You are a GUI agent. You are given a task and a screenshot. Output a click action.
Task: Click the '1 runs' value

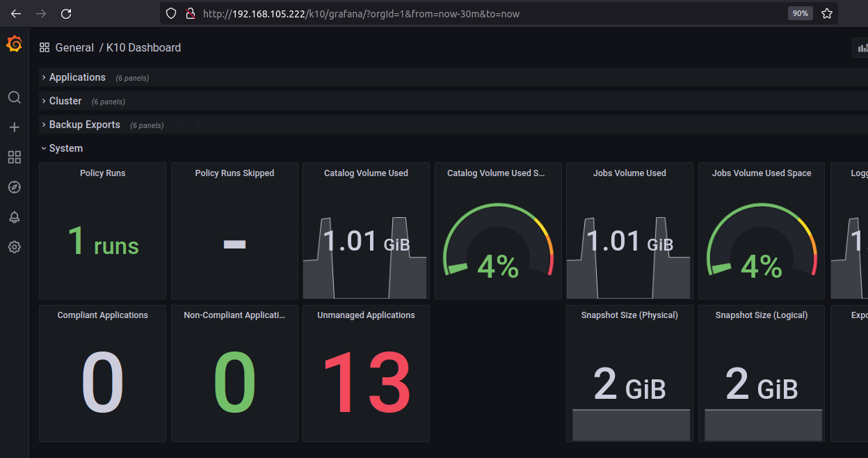[103, 241]
